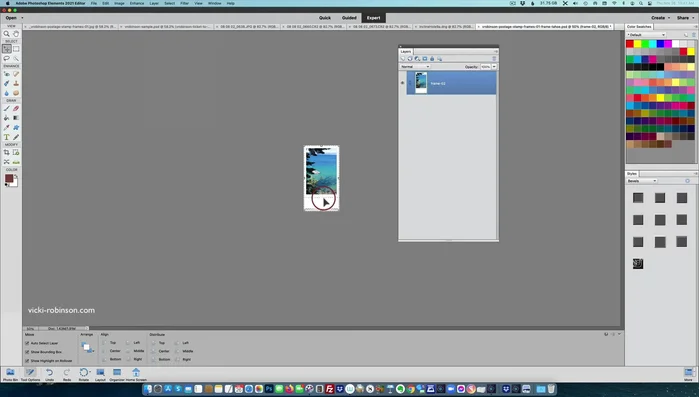Viewport: 699px width, 397px height.
Task: Open the Organizer
Action: click(117, 374)
